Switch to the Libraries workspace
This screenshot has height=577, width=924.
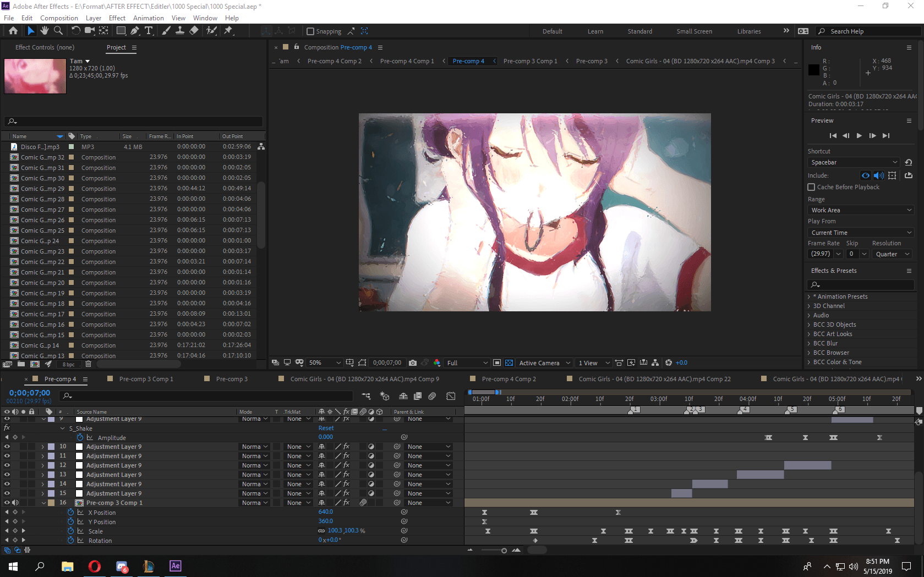749,31
